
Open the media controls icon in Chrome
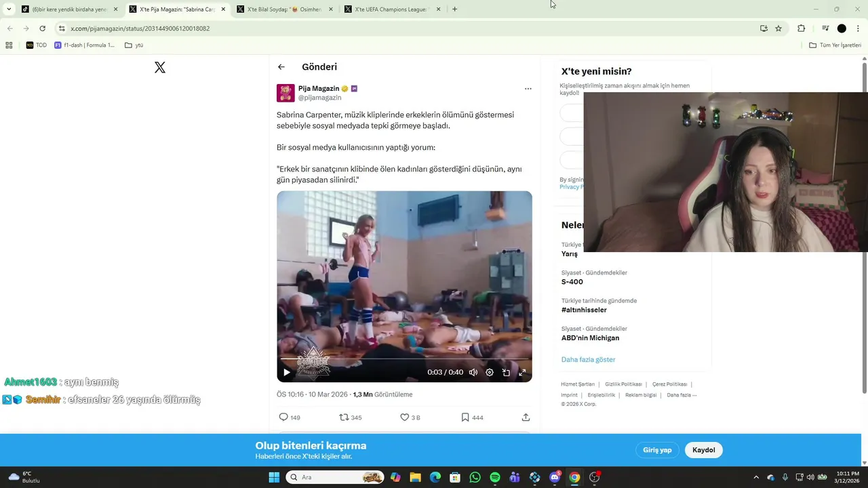click(x=825, y=28)
